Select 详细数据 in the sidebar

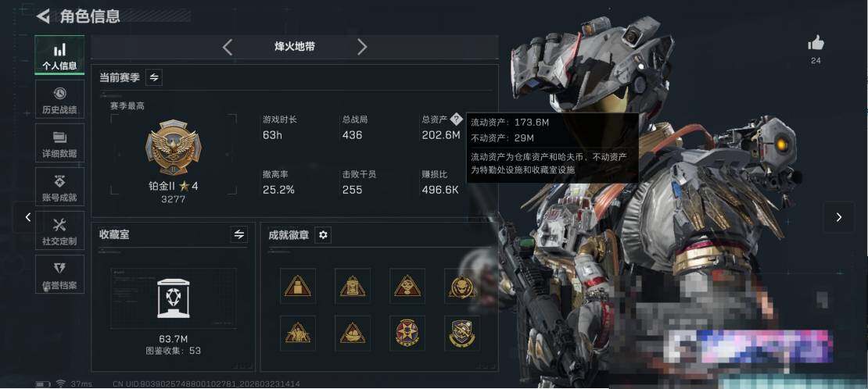59,143
